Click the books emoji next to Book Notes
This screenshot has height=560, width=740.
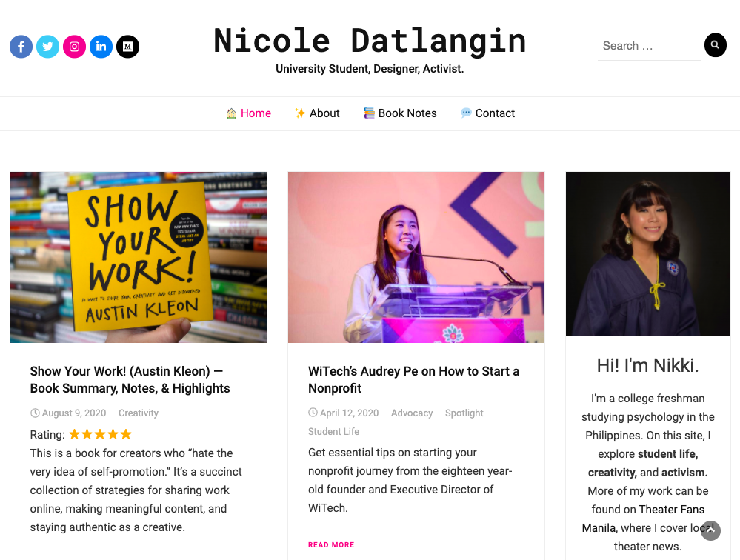(x=369, y=113)
